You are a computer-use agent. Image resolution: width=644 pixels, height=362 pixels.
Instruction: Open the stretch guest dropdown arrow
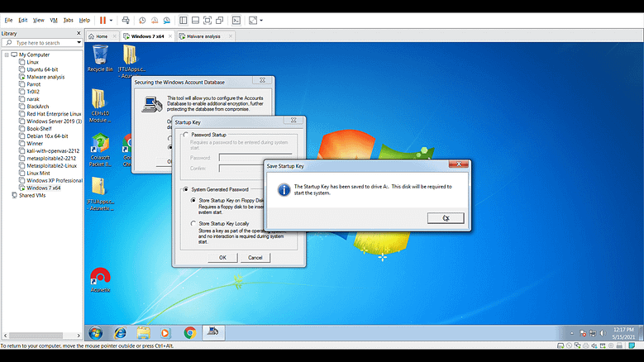[261, 20]
